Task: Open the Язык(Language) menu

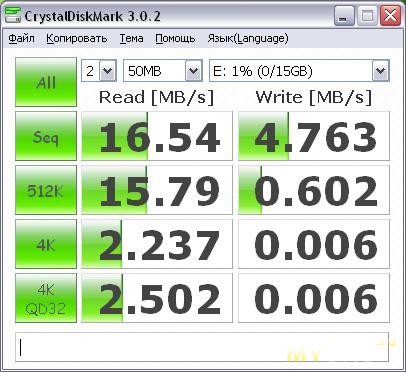Action: pos(248,38)
